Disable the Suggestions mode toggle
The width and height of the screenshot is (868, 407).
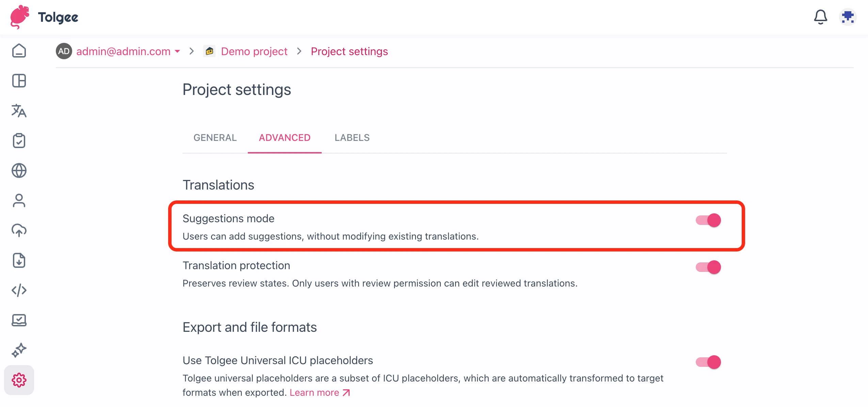pos(708,220)
